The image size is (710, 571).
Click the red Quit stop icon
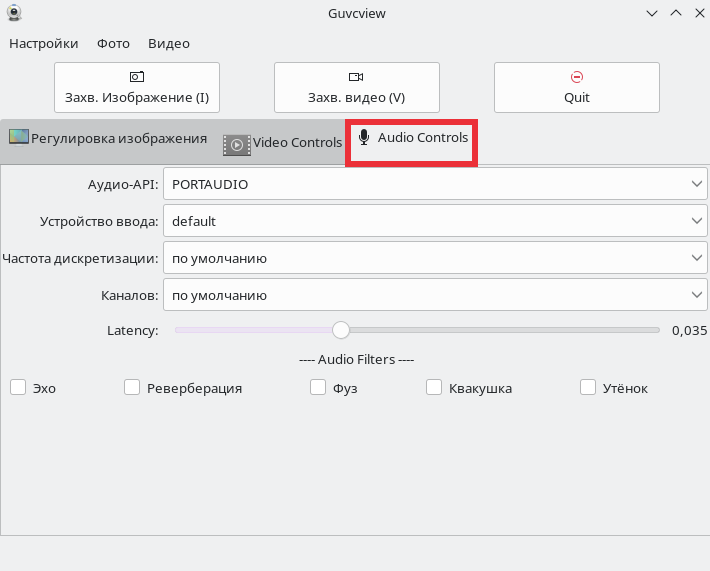pyautogui.click(x=576, y=77)
